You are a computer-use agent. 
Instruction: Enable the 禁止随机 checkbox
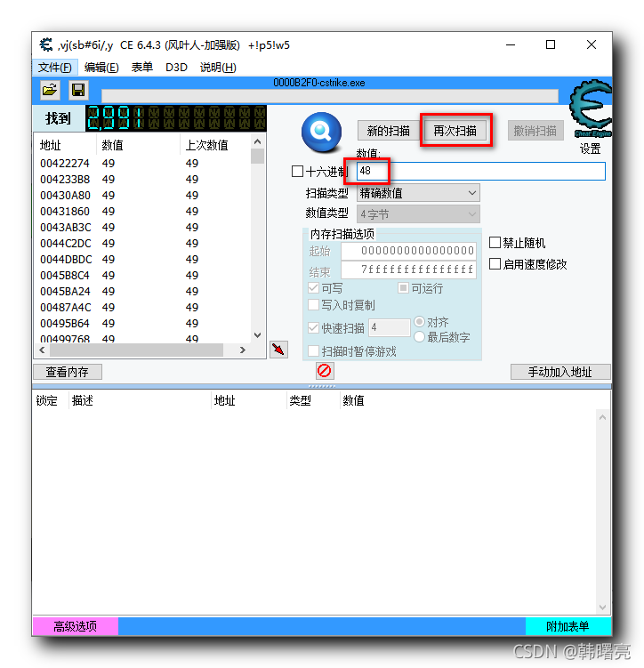click(495, 243)
